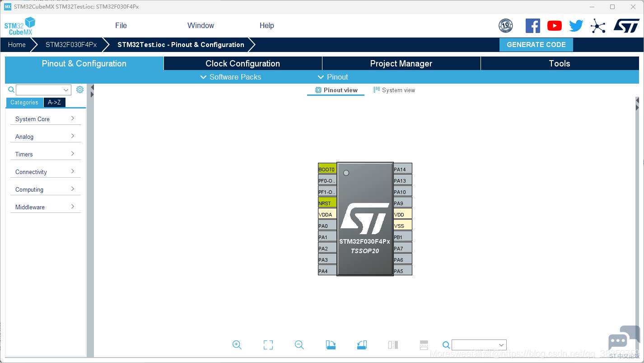Expand the Analog category
Viewport: 644px width, 363px height.
coord(45,137)
